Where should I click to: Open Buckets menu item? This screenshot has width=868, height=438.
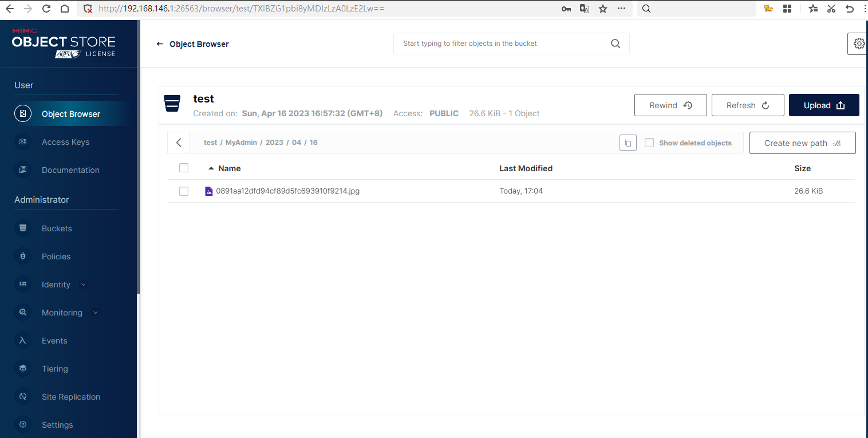pyautogui.click(x=57, y=228)
